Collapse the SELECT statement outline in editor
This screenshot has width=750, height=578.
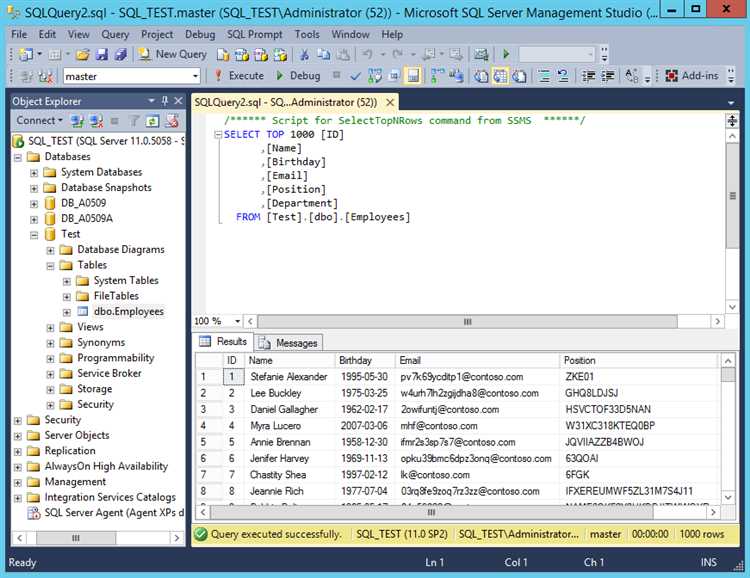point(217,135)
